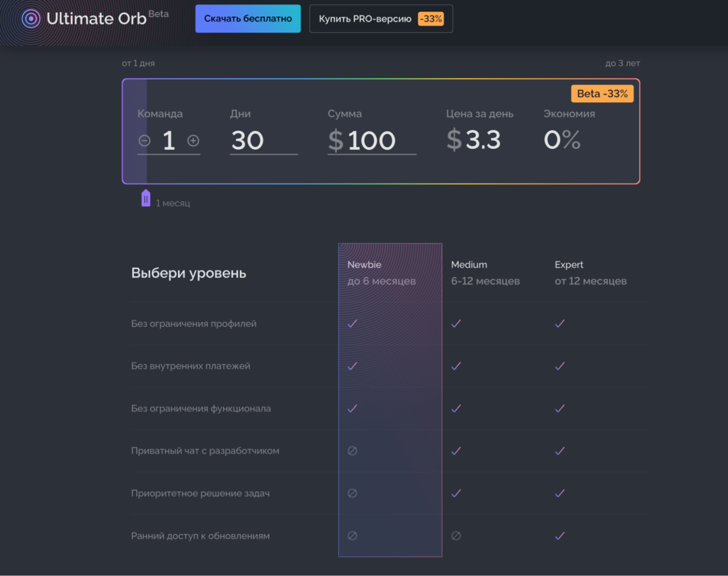Image resolution: width=728 pixels, height=576 pixels.
Task: Decrease team size with minus icon
Action: [x=144, y=140]
